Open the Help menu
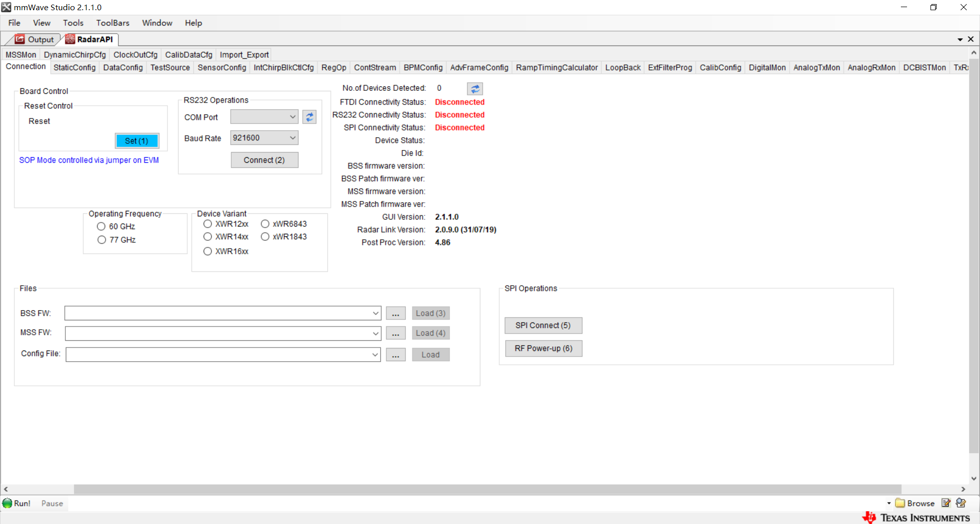 (x=193, y=23)
